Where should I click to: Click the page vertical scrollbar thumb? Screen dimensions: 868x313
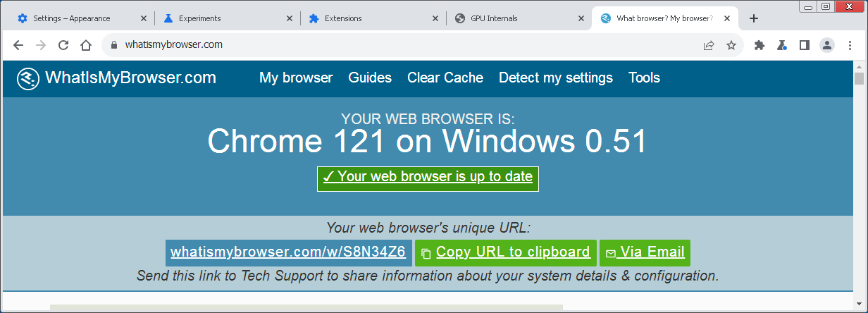859,78
